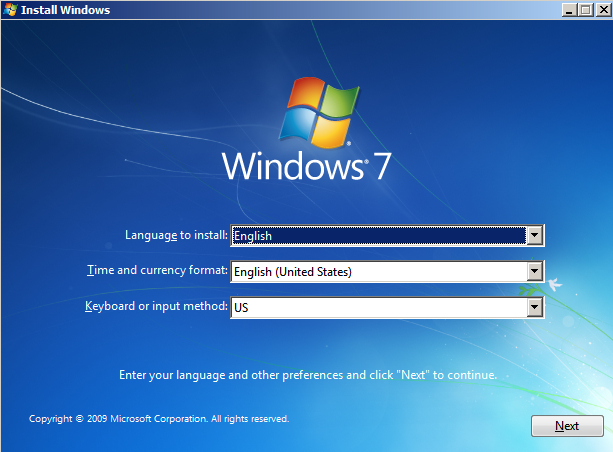Open the Language to install dropdown arrow

click(534, 235)
